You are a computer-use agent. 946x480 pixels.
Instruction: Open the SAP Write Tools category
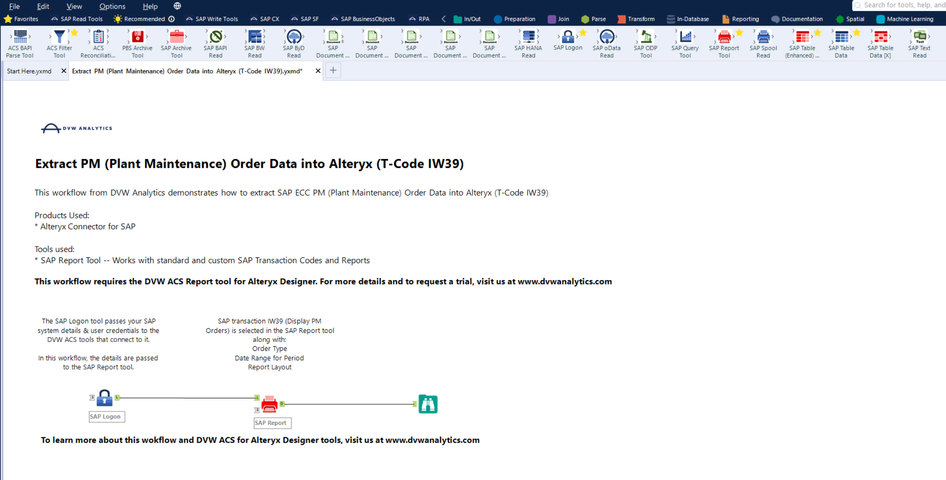click(x=213, y=19)
